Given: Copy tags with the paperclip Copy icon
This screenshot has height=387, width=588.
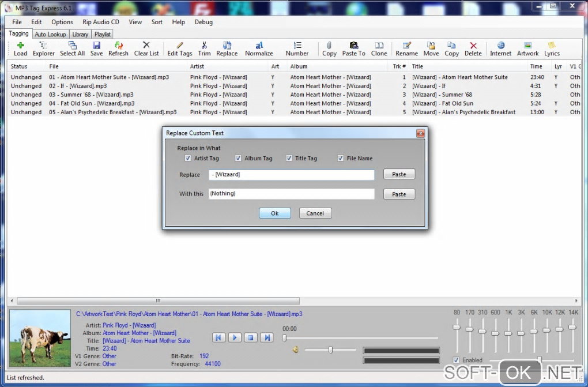Looking at the screenshot, I should pos(329,49).
